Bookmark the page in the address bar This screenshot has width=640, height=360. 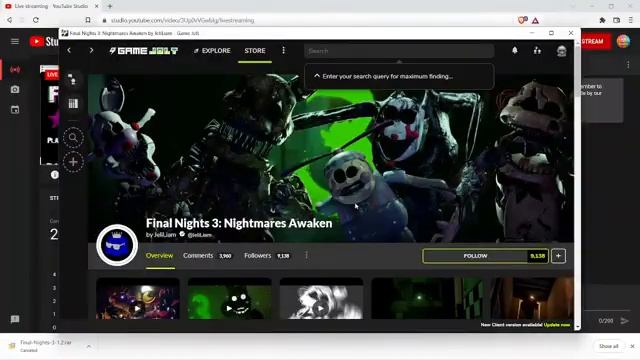coord(88,20)
